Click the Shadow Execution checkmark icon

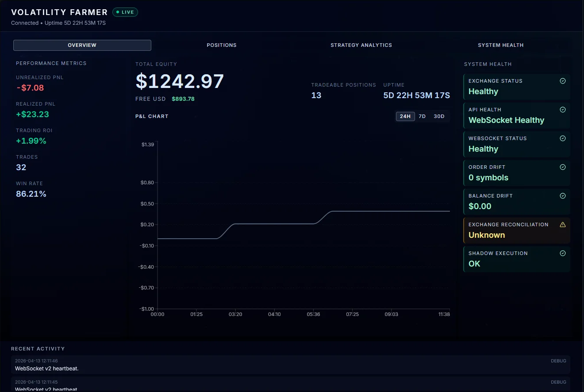(563, 253)
